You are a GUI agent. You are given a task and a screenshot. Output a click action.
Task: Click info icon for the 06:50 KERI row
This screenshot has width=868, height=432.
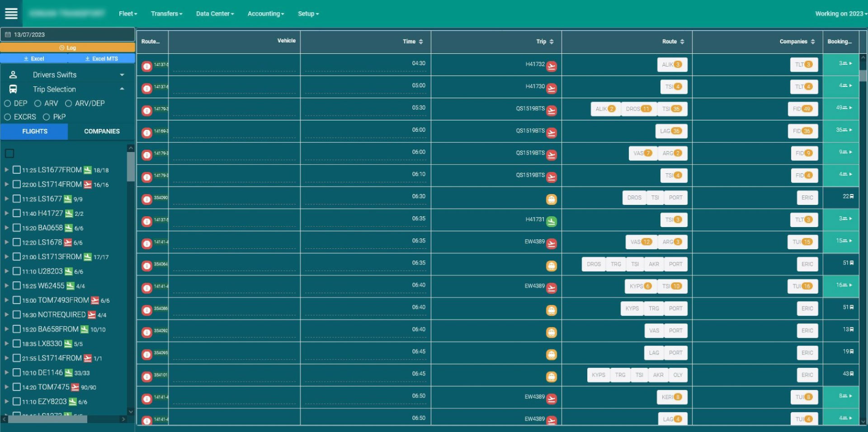[x=146, y=399]
